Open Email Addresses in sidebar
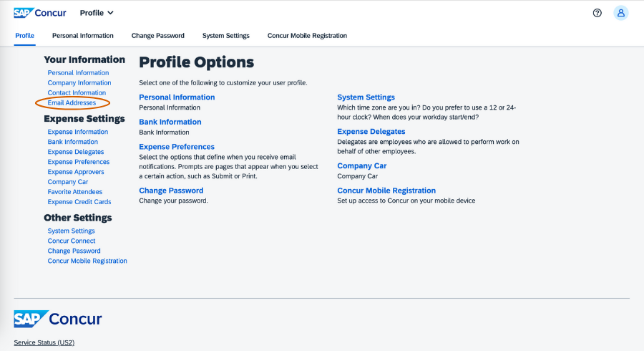The width and height of the screenshot is (644, 351). pos(72,103)
